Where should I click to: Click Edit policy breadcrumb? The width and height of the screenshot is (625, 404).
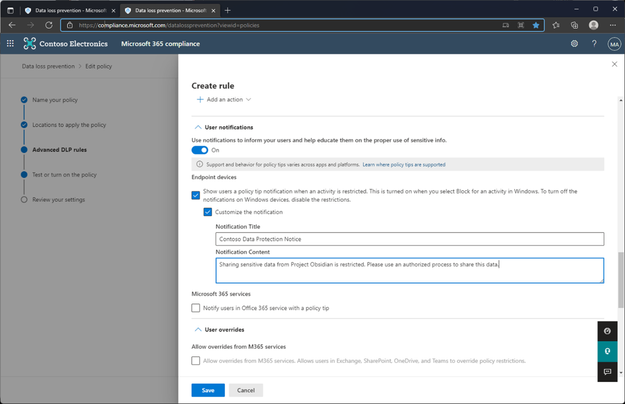[x=98, y=66]
